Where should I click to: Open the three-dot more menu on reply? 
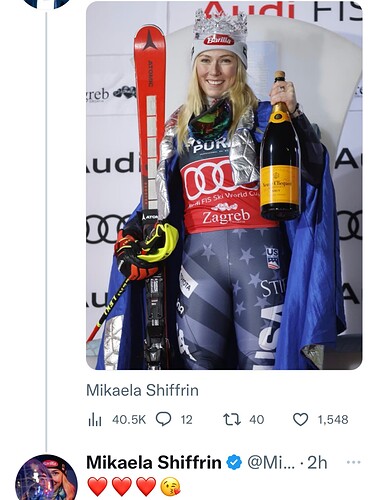point(354,462)
